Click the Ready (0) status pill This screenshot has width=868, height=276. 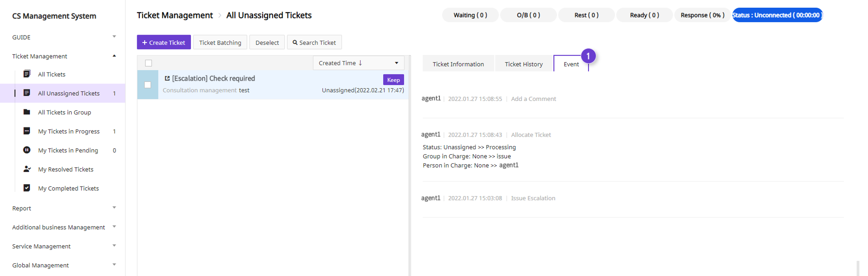[644, 15]
